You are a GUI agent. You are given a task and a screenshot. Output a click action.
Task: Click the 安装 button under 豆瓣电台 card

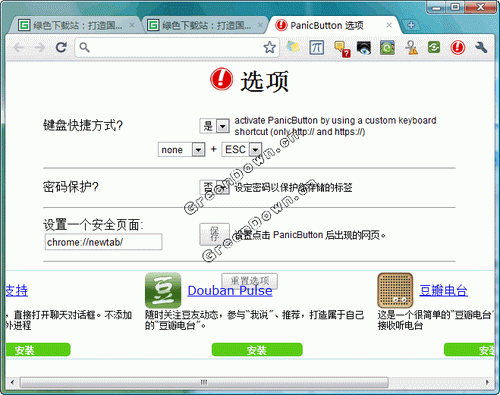(x=469, y=350)
